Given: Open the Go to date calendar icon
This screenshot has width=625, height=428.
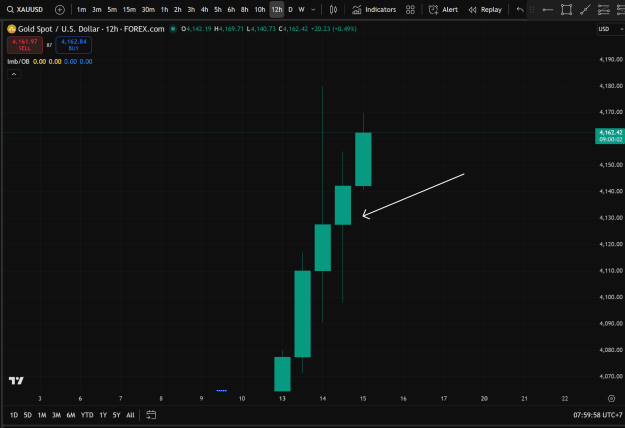Looking at the screenshot, I should (x=151, y=415).
